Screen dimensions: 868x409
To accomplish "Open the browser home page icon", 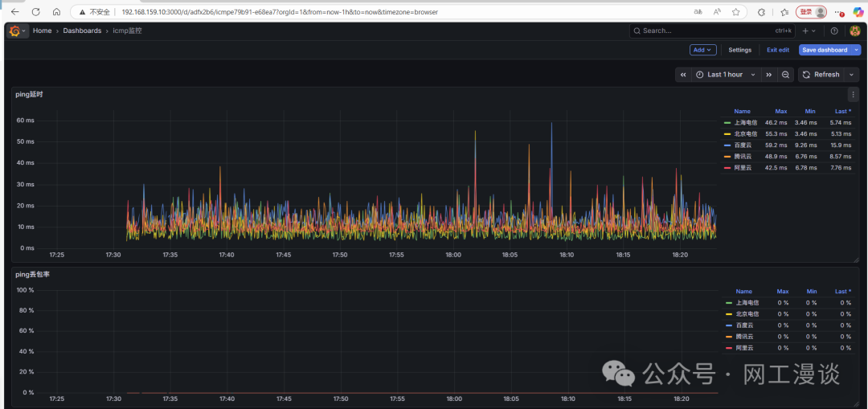I will pyautogui.click(x=56, y=11).
